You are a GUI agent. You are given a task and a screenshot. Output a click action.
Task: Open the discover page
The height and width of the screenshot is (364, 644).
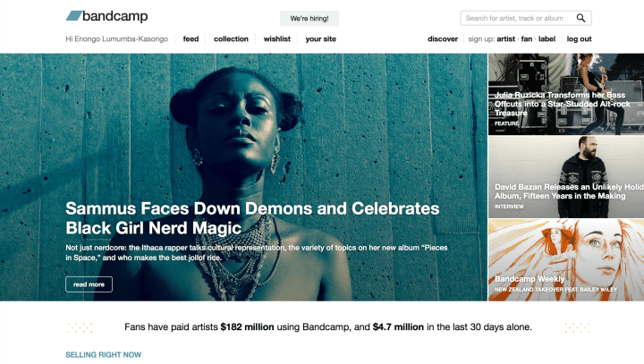coord(443,39)
